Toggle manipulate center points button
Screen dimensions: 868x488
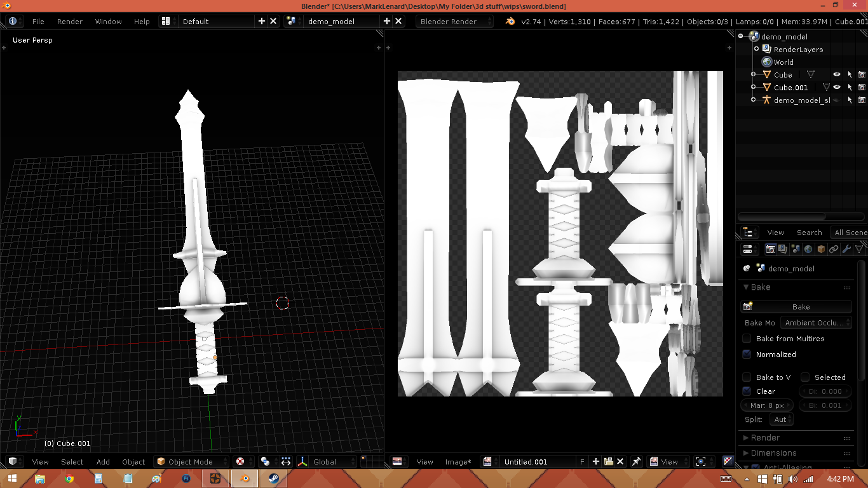[286, 462]
